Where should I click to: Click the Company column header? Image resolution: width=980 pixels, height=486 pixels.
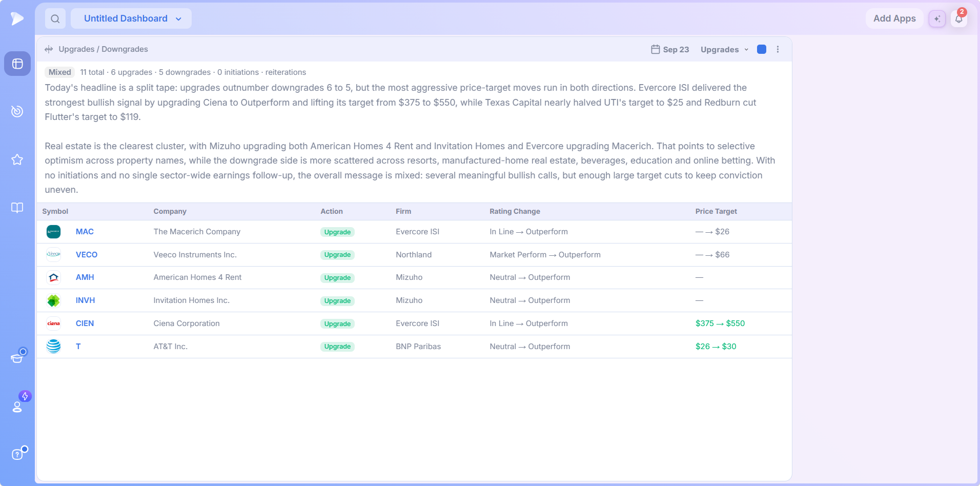[170, 211]
